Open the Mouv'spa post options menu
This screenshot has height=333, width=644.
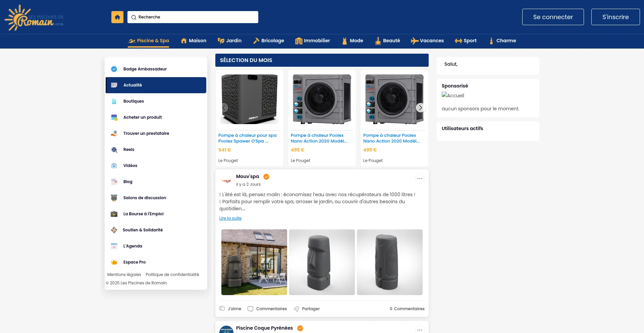point(420,178)
